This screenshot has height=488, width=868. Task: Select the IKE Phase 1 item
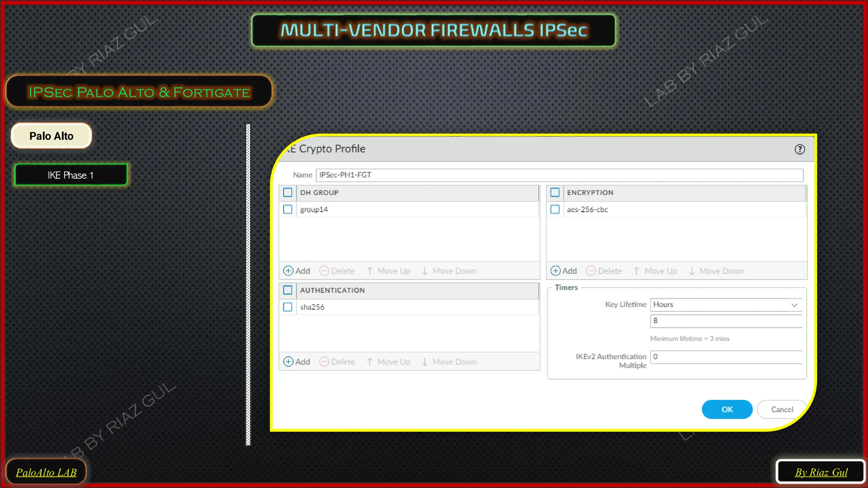coord(71,175)
